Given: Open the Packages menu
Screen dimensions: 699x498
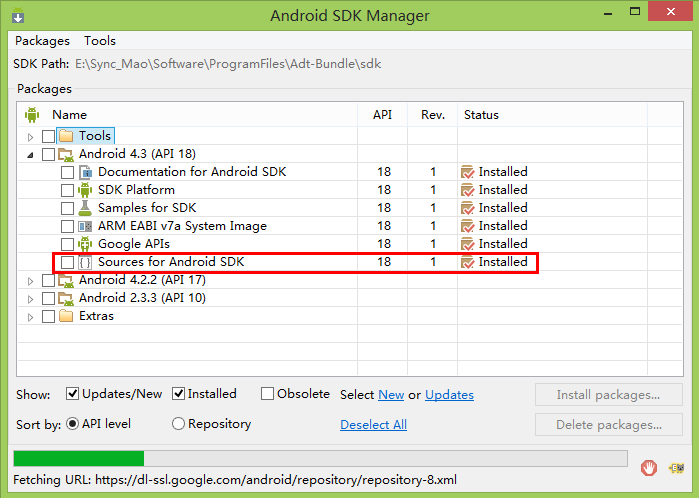Looking at the screenshot, I should point(42,41).
